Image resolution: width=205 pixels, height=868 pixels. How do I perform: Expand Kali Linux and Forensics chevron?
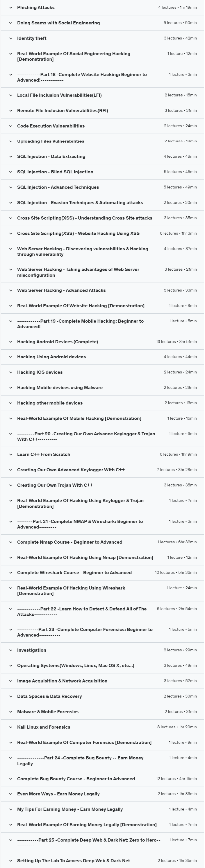(10, 727)
